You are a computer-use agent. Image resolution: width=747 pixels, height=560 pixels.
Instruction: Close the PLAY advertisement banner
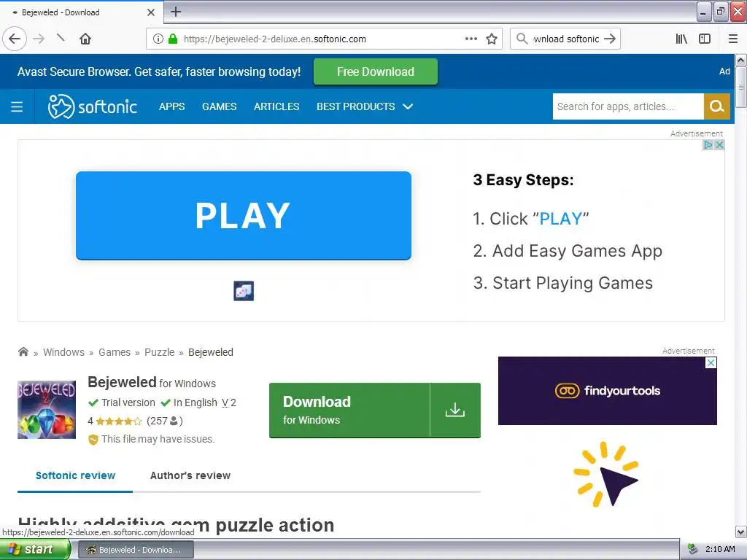click(719, 145)
